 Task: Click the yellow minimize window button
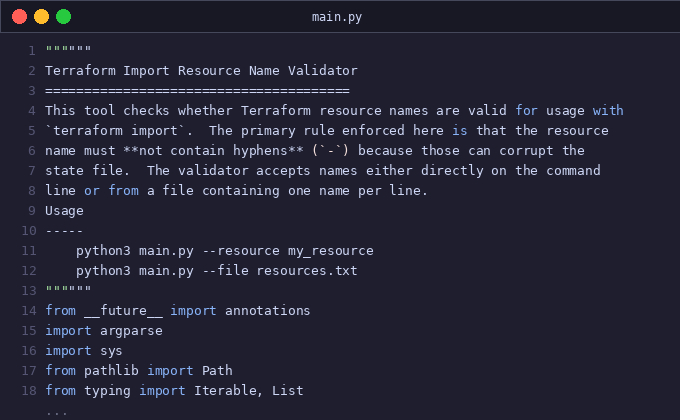click(x=42, y=17)
